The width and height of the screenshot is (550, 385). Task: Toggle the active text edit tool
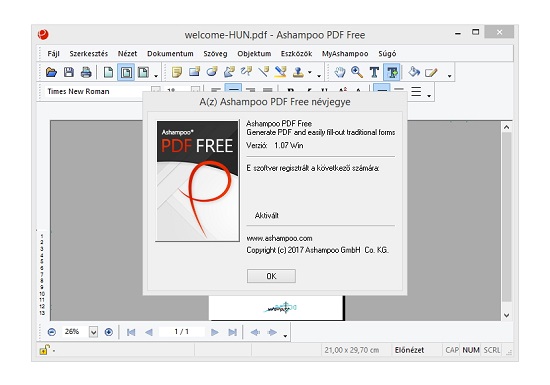coord(392,72)
